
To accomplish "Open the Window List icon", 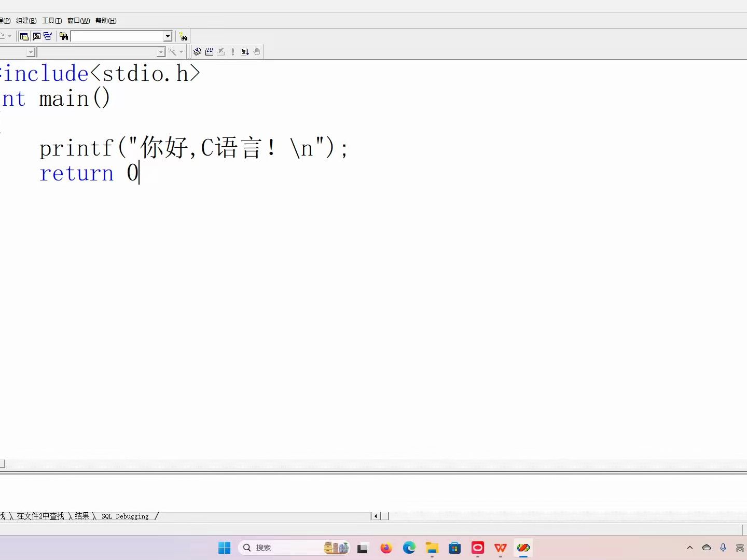I will pyautogui.click(x=48, y=36).
